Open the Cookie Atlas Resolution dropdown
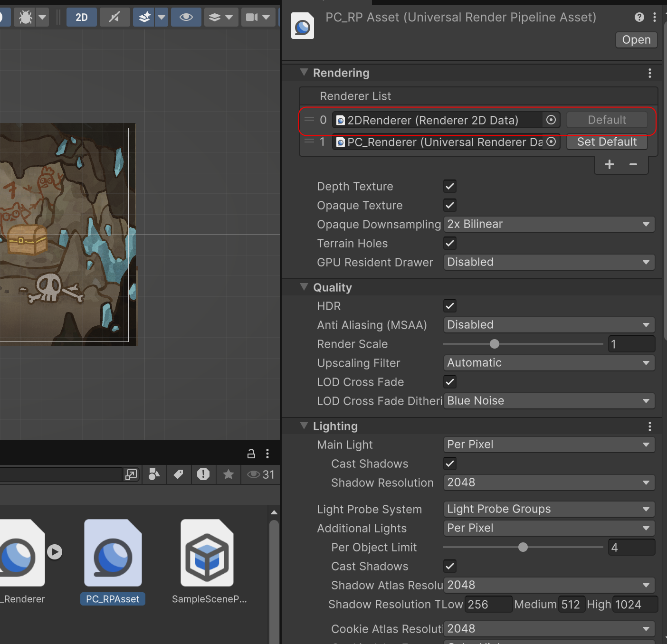The image size is (667, 644). [x=549, y=629]
